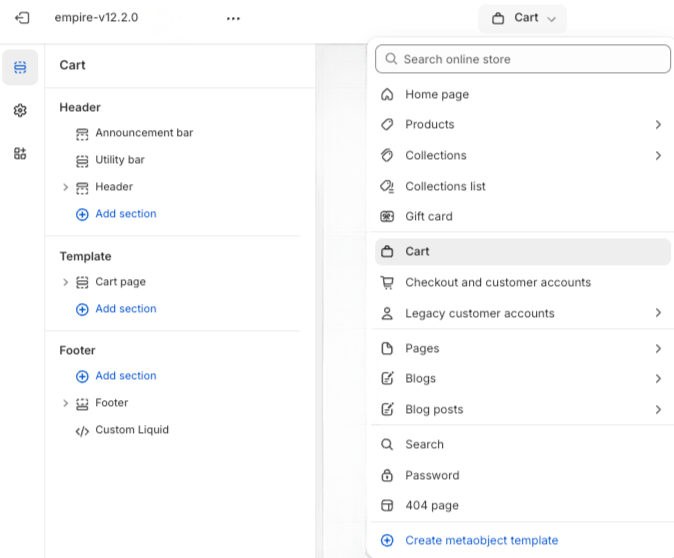
Task: Click the Checkout shopping cart icon
Action: tap(387, 282)
